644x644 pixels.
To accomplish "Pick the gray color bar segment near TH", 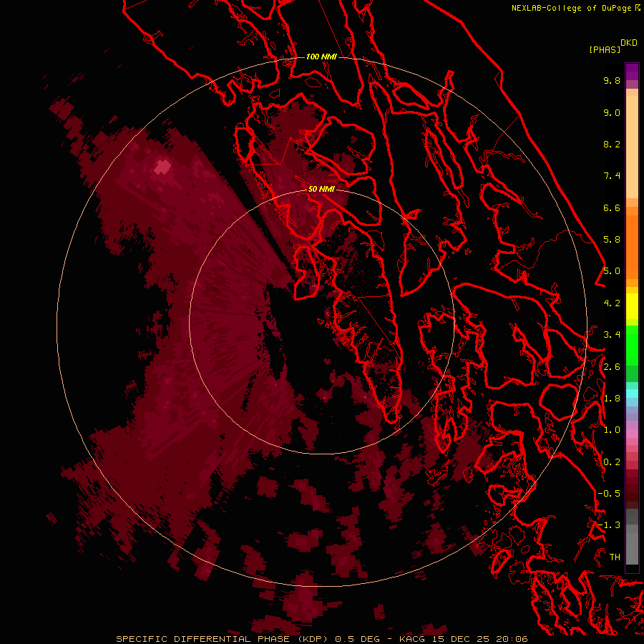I will click(x=632, y=548).
